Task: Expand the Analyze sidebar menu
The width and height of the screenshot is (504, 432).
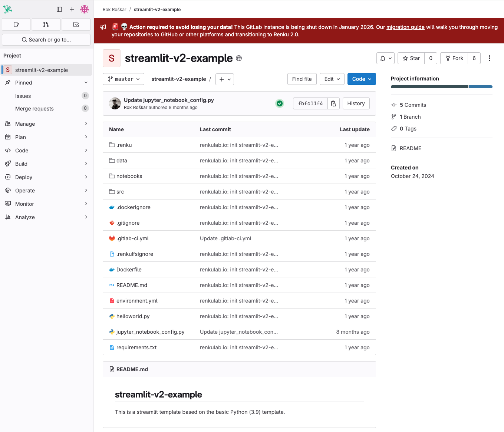Action: [x=46, y=217]
